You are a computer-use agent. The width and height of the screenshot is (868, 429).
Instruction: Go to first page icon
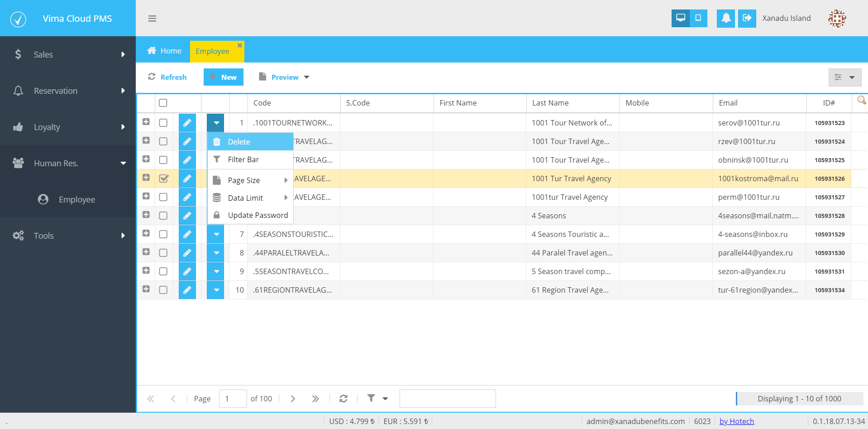coord(151,399)
